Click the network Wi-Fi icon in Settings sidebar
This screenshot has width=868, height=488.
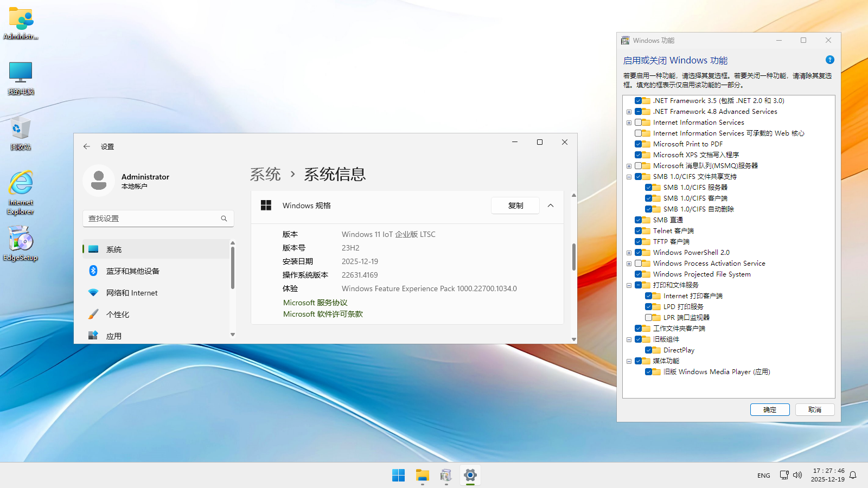click(x=93, y=292)
